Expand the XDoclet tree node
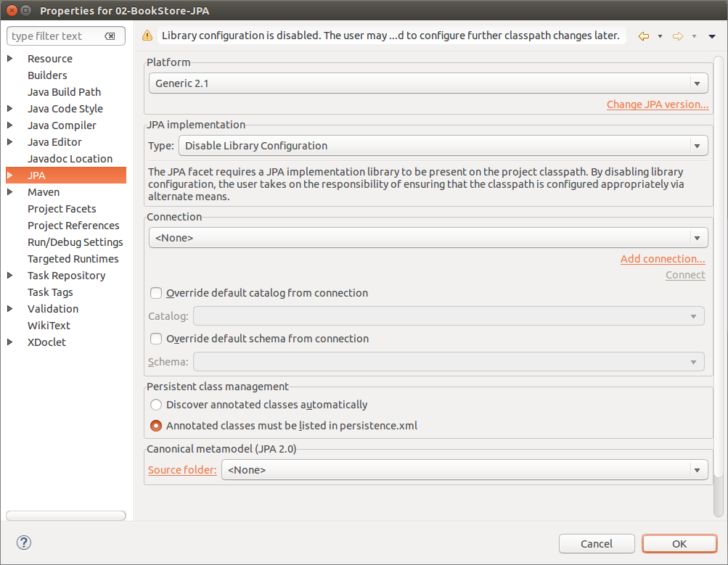The image size is (728, 565). [9, 342]
